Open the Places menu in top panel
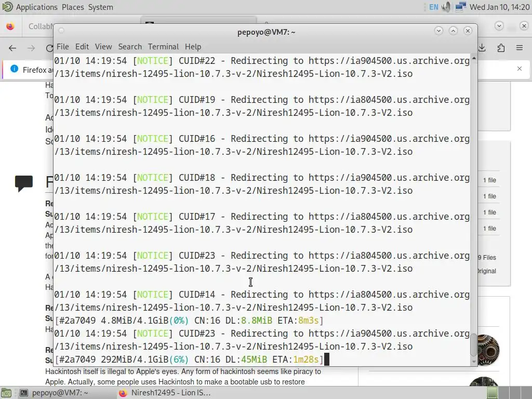Image resolution: width=532 pixels, height=399 pixels. (x=73, y=7)
